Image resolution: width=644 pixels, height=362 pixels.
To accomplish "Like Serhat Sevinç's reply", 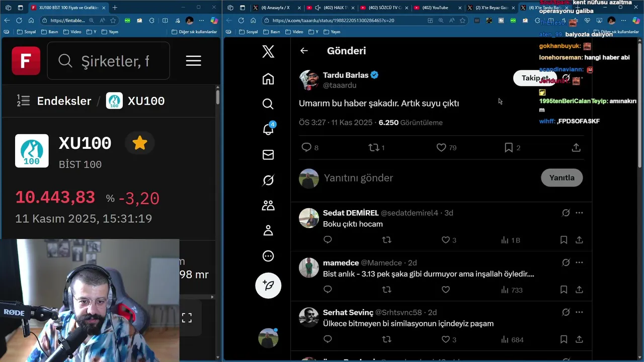I will [x=445, y=340].
